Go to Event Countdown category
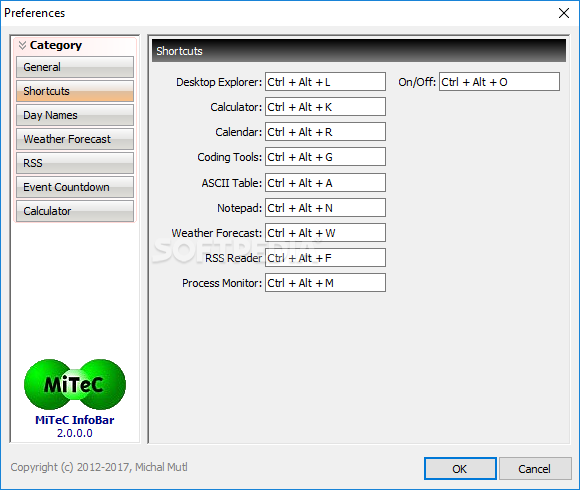The width and height of the screenshot is (580, 490). [x=75, y=187]
